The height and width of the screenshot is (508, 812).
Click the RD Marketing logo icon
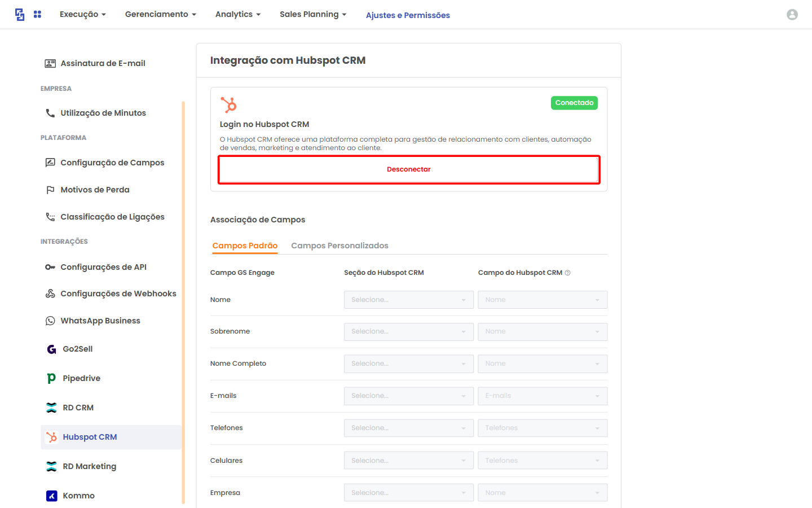(x=51, y=466)
